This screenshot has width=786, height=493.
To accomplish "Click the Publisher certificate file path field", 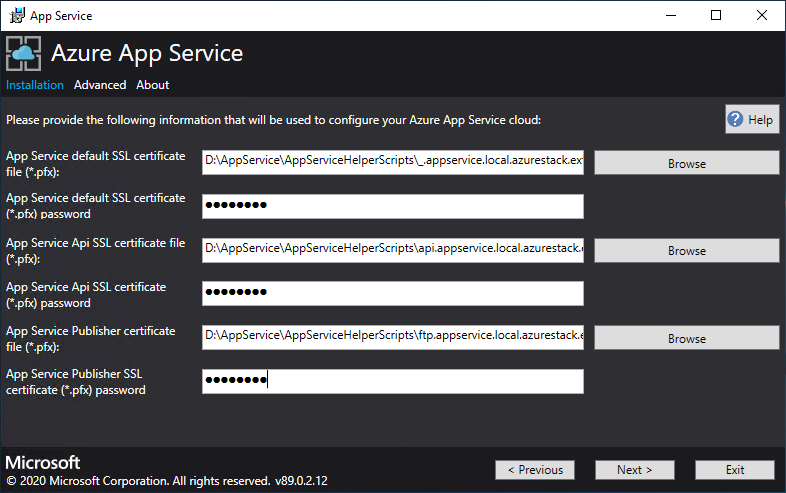I will (x=392, y=337).
